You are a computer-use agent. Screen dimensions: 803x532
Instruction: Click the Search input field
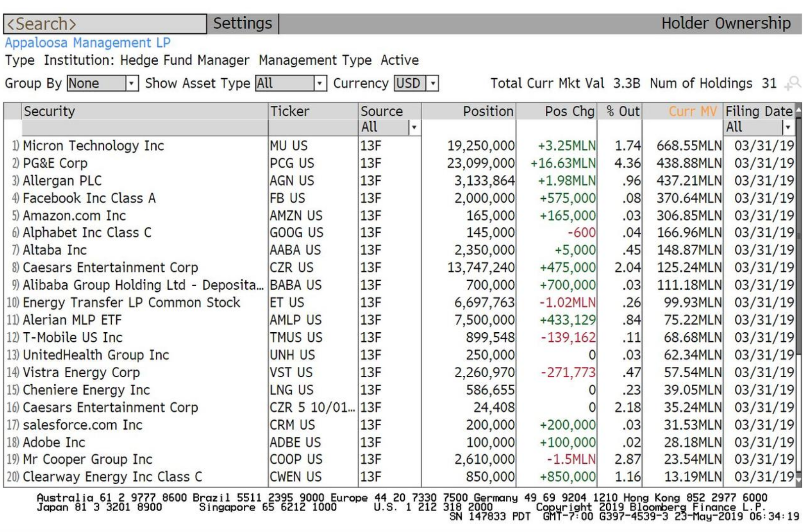point(105,24)
